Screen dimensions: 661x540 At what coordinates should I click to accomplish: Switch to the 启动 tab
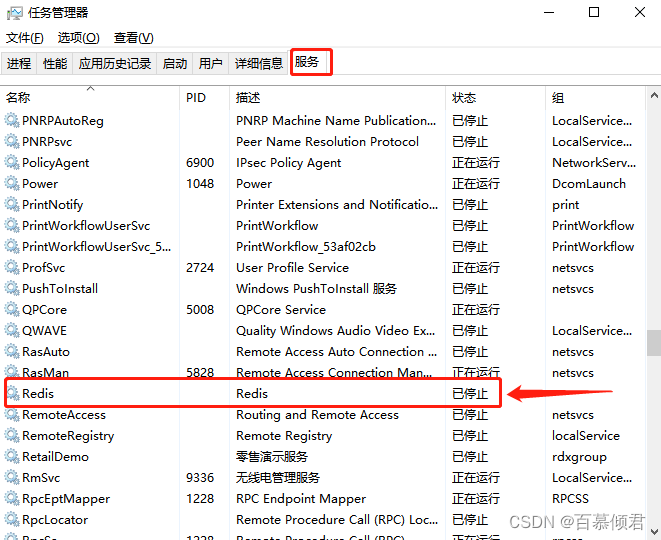175,64
